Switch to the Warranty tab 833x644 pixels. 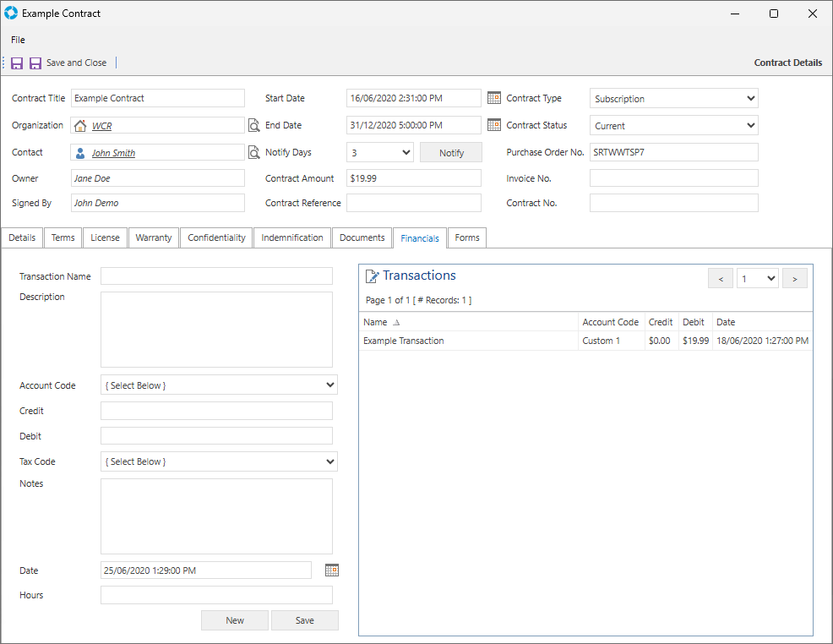tap(153, 238)
